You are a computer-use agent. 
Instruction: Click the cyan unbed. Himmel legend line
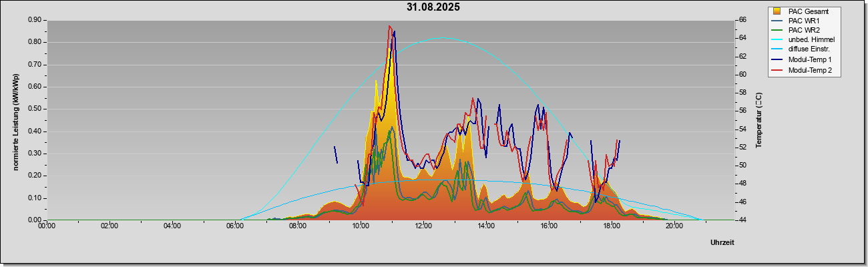pyautogui.click(x=777, y=41)
